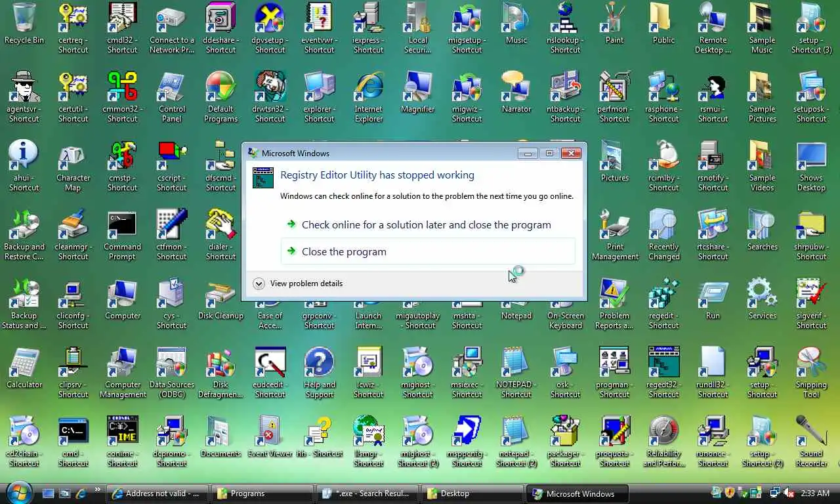Open the regedit shortcut icon
The image size is (840, 504).
(x=663, y=304)
